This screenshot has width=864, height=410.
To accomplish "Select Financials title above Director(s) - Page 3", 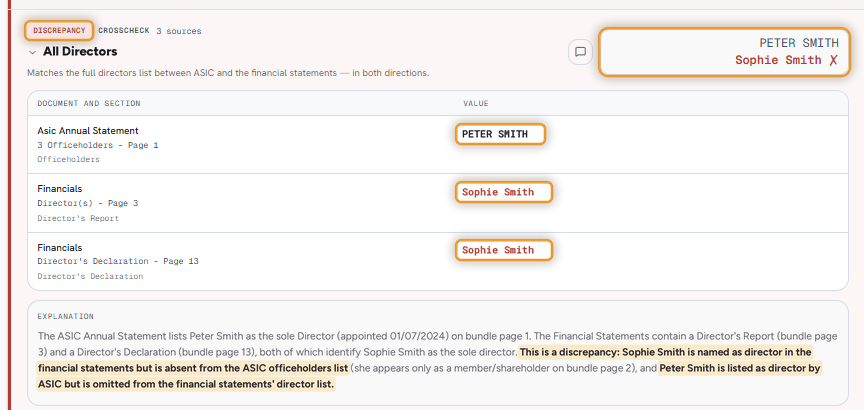I will click(60, 189).
